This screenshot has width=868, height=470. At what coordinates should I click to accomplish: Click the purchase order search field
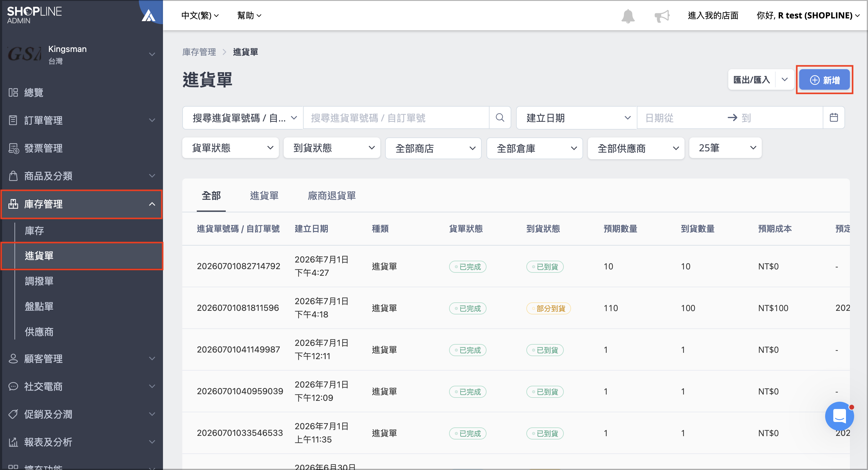[396, 118]
